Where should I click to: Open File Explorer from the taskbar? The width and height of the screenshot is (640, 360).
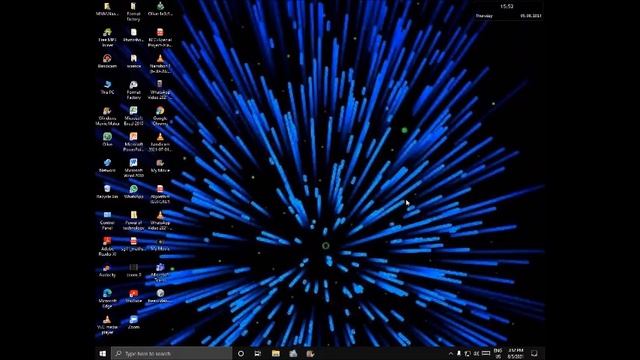coord(276,353)
